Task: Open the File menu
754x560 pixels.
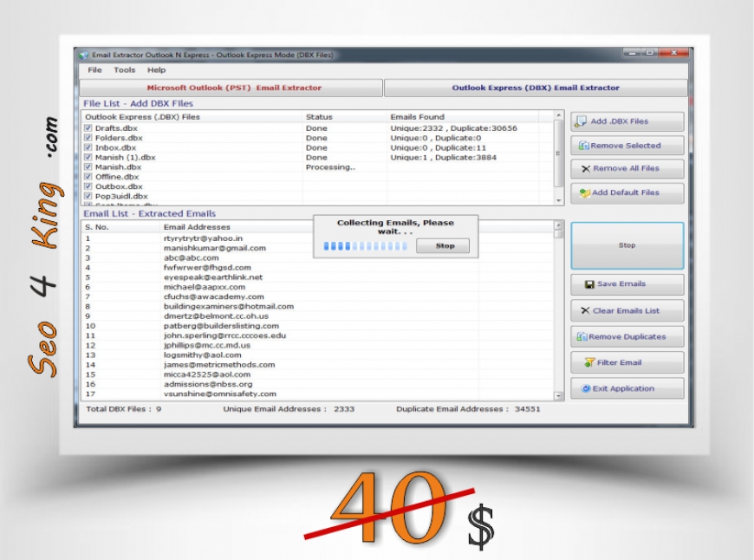Action: (94, 69)
